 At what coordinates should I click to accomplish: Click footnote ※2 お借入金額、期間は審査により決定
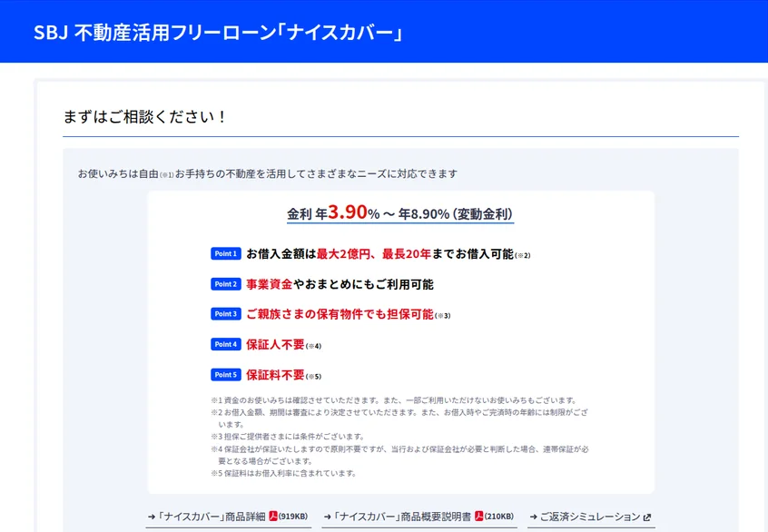(x=399, y=419)
